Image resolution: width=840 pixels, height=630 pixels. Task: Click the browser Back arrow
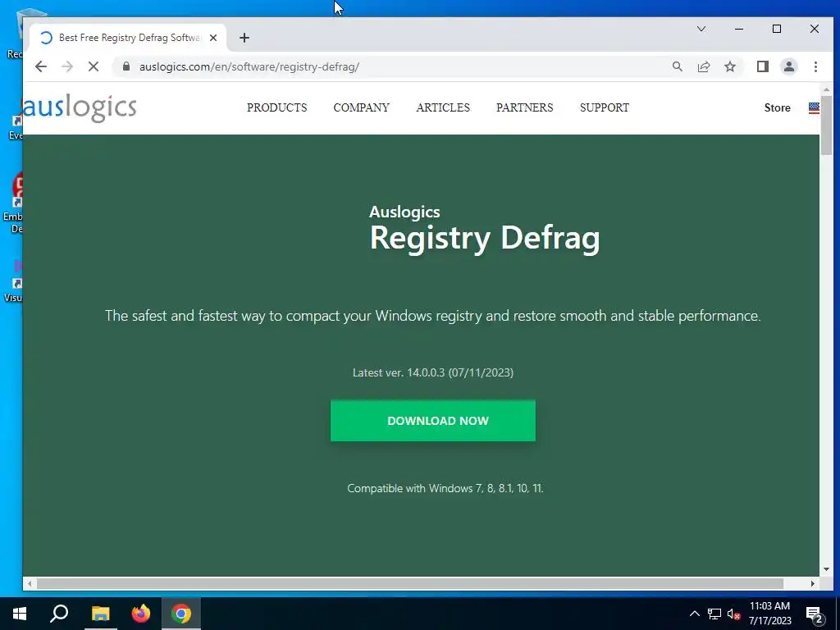[41, 66]
